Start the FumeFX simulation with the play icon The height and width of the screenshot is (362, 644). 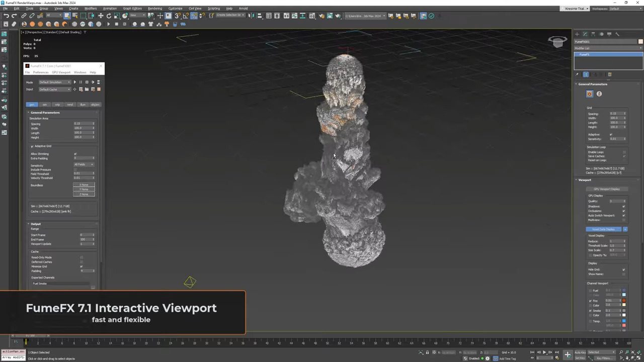point(75,82)
